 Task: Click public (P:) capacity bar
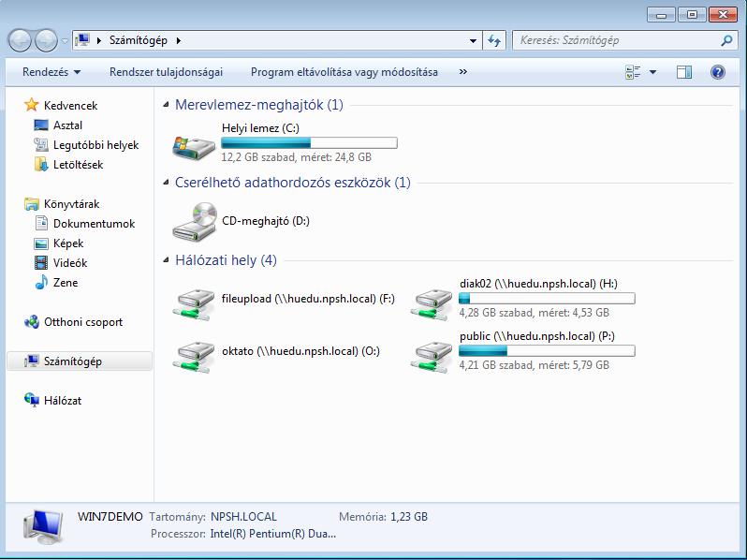pyautogui.click(x=547, y=351)
